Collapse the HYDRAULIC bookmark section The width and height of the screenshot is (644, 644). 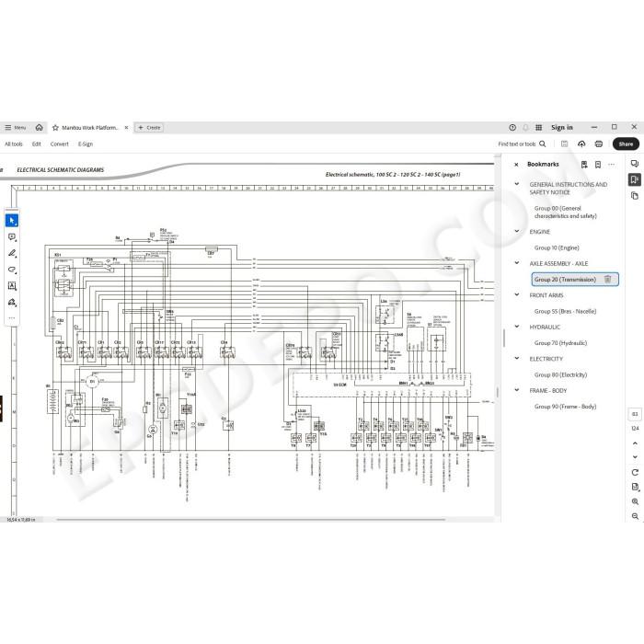tap(517, 327)
